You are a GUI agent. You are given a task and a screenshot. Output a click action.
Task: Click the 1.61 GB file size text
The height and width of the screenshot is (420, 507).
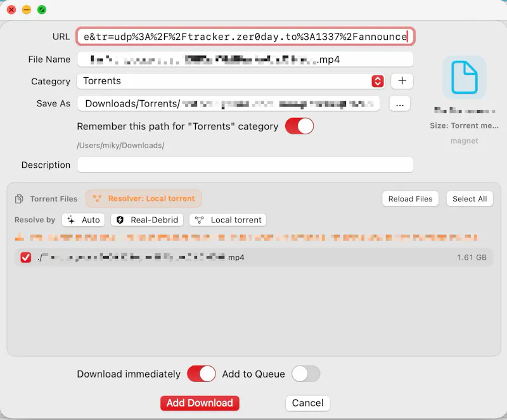click(472, 257)
